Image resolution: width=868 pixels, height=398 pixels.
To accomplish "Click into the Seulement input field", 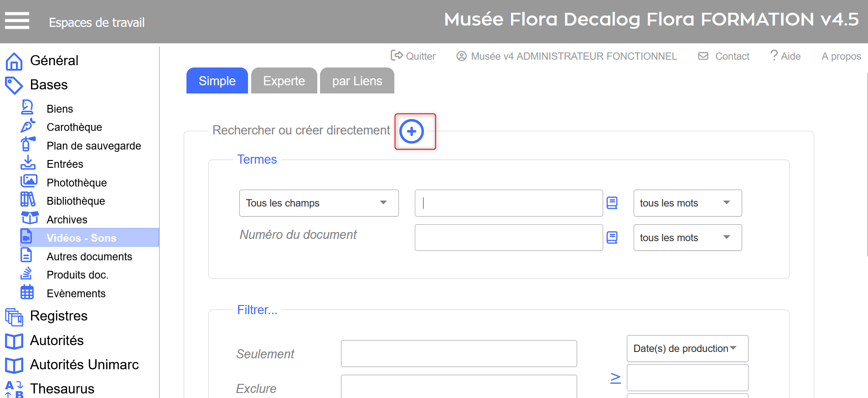I will tap(459, 353).
